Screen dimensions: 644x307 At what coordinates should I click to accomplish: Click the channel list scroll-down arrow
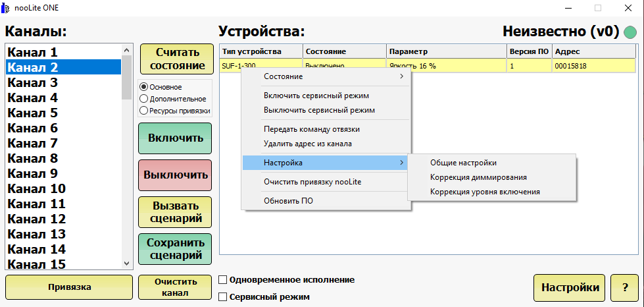[x=126, y=264]
